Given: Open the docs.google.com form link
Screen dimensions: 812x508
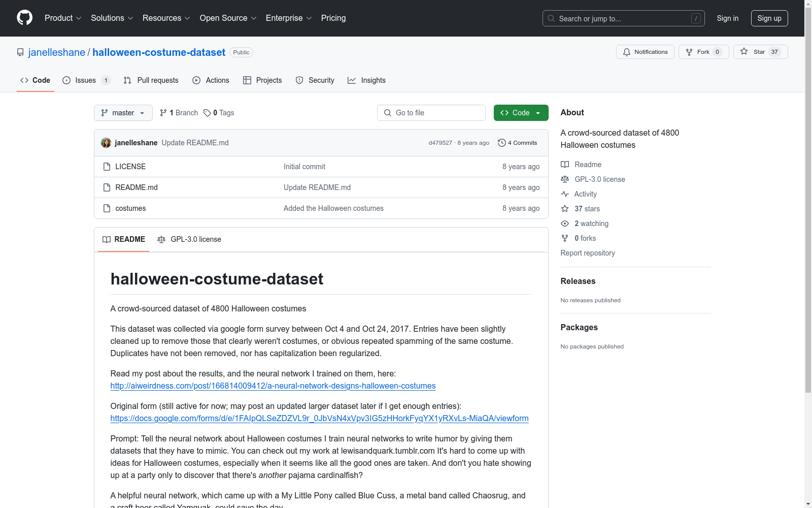Looking at the screenshot, I should click(x=320, y=418).
